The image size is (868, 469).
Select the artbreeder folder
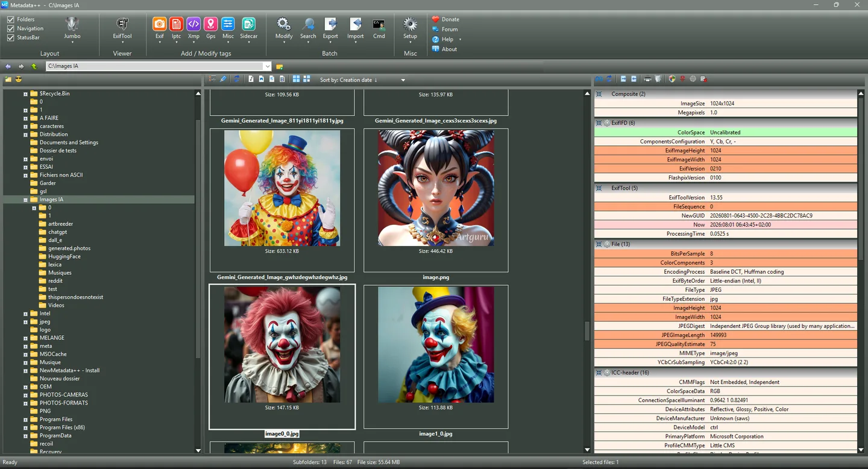60,224
